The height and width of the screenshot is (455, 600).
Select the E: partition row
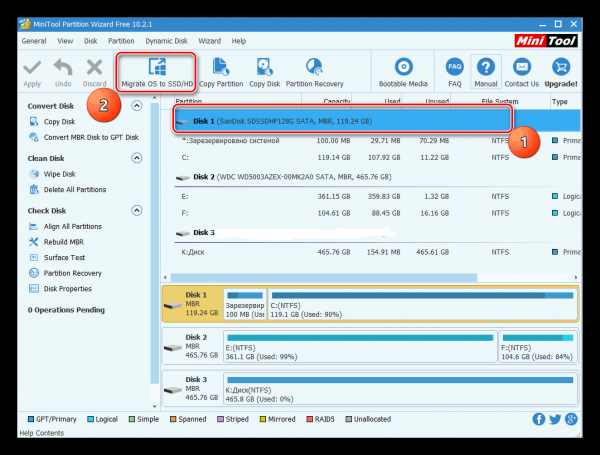click(377, 197)
